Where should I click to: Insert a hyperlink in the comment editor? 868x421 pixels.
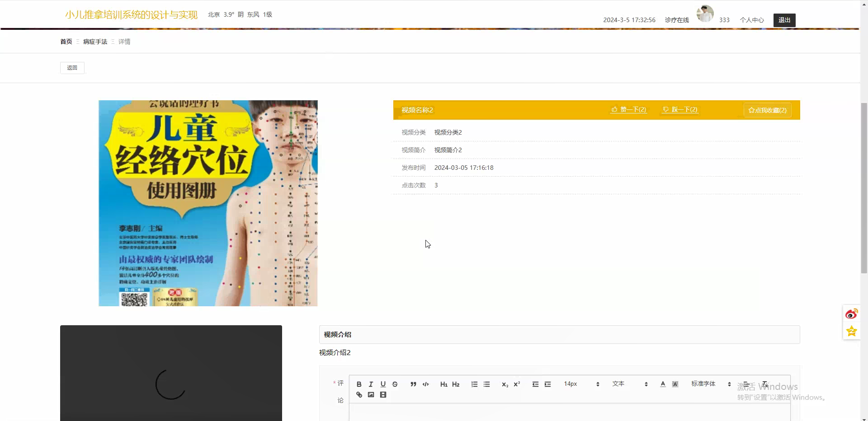359,395
